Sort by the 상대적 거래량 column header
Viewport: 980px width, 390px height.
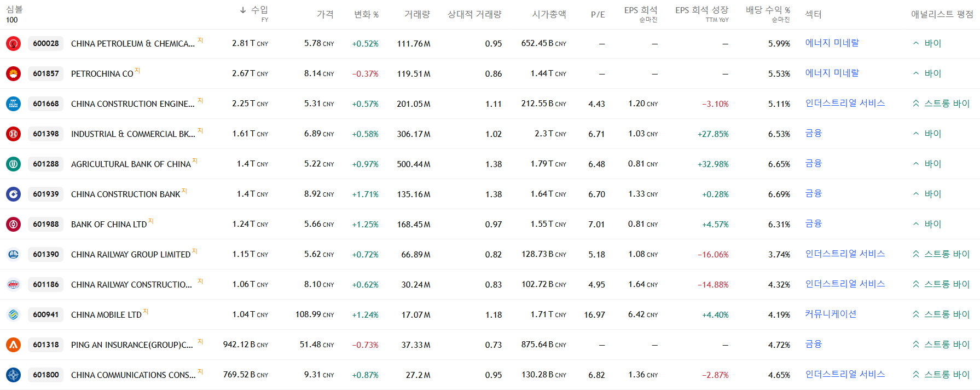(x=474, y=14)
